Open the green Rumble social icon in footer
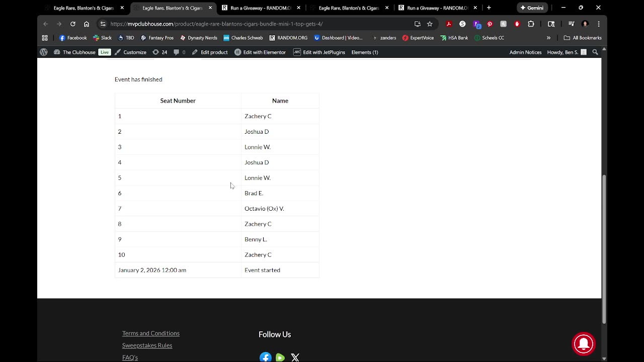644x362 pixels. click(280, 357)
